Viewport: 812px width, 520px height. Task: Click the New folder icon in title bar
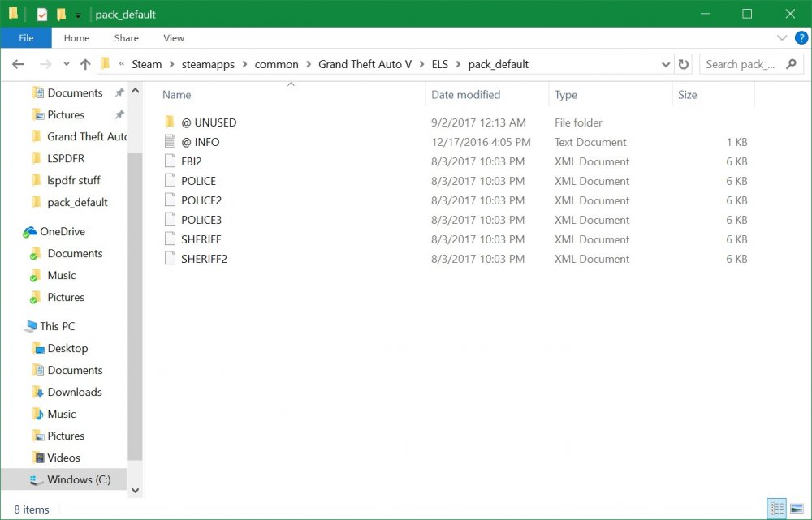point(61,14)
